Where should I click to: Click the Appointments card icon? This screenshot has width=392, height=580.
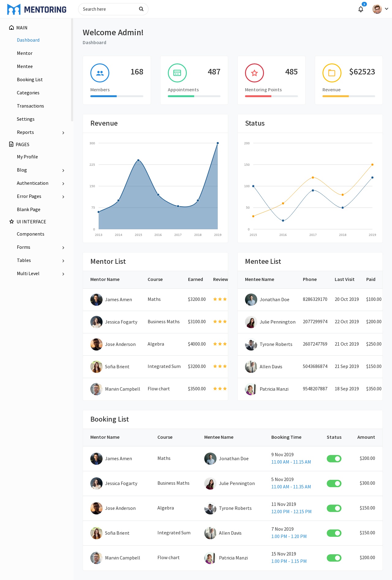(x=177, y=73)
